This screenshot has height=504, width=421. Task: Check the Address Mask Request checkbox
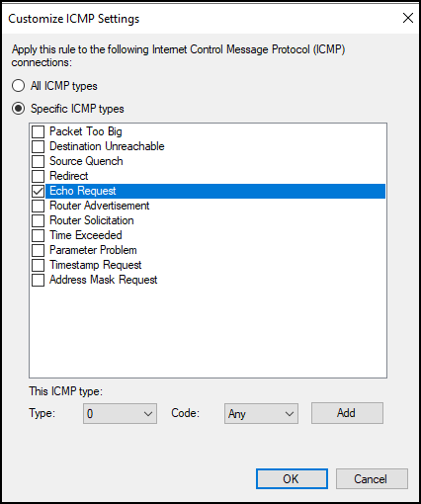(x=39, y=280)
